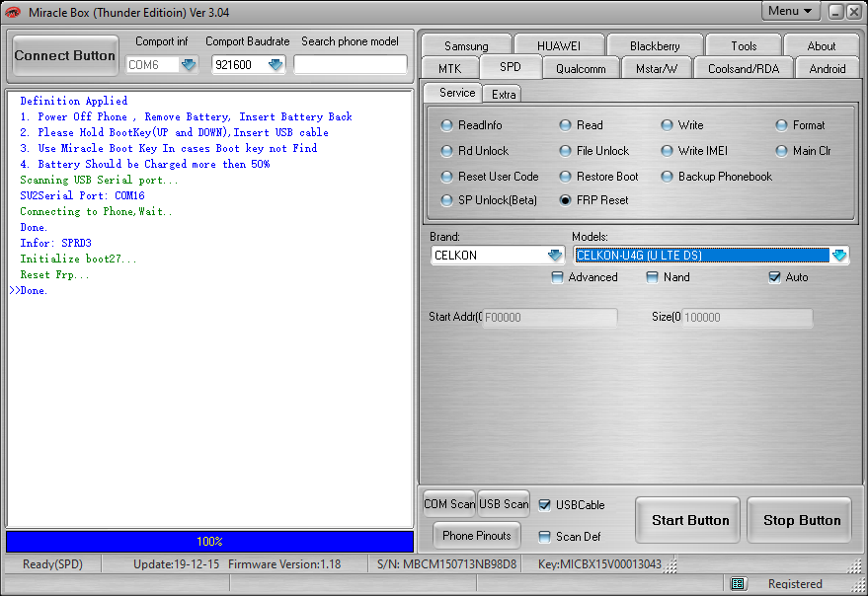Click the status bar grid icon near Registered
The image size is (868, 596).
[x=738, y=583]
